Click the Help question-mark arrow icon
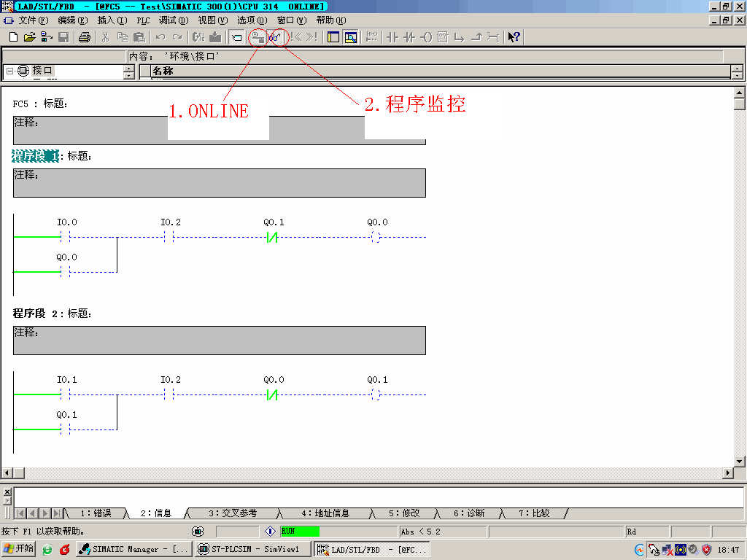 pyautogui.click(x=514, y=37)
